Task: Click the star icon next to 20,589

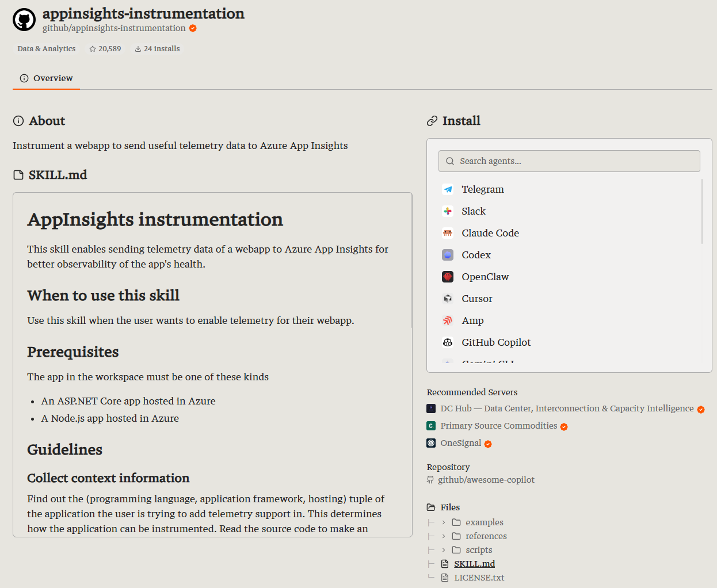Action: 93,49
